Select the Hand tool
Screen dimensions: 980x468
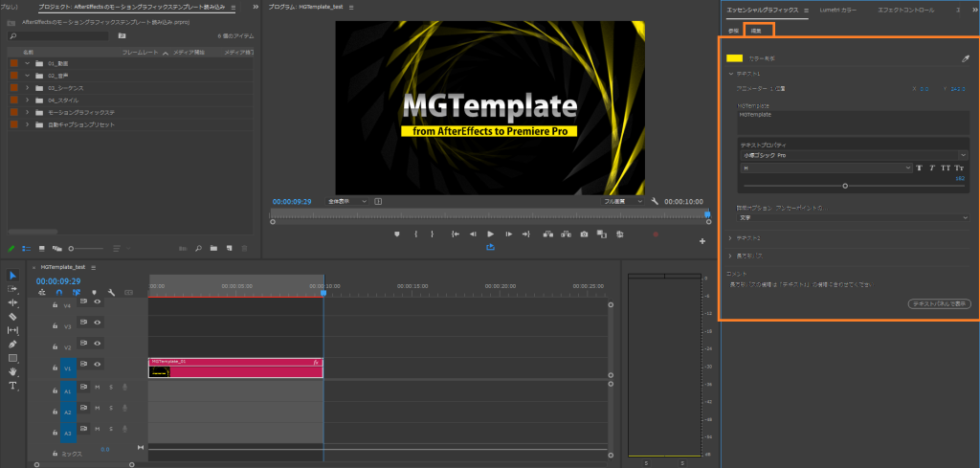pyautogui.click(x=12, y=371)
